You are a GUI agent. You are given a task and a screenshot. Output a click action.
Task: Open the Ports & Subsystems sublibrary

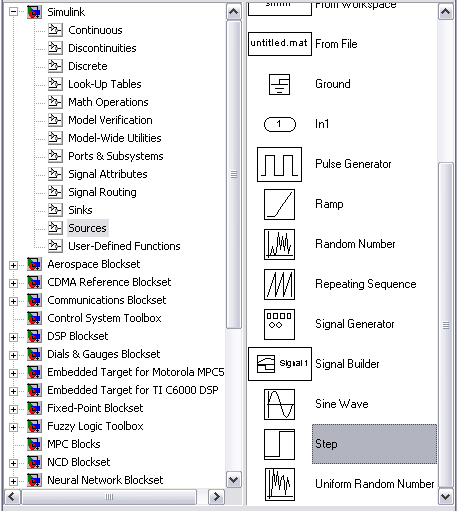coord(116,156)
